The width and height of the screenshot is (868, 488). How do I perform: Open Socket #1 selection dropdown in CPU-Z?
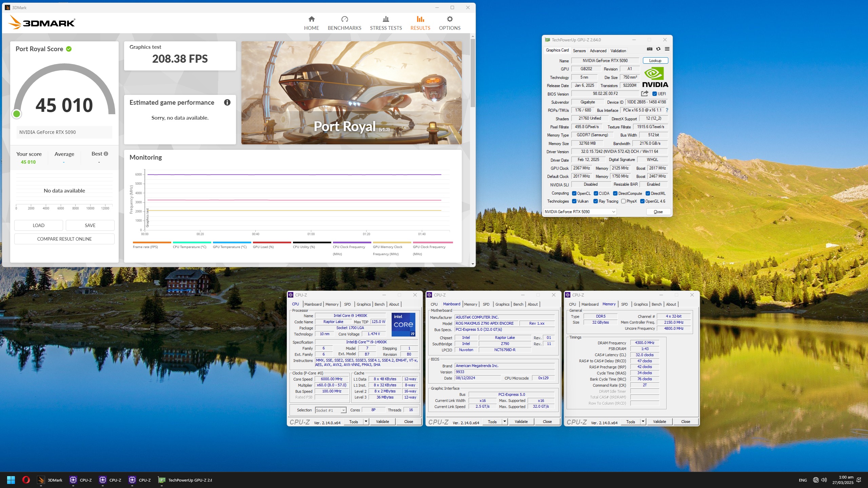tap(331, 410)
